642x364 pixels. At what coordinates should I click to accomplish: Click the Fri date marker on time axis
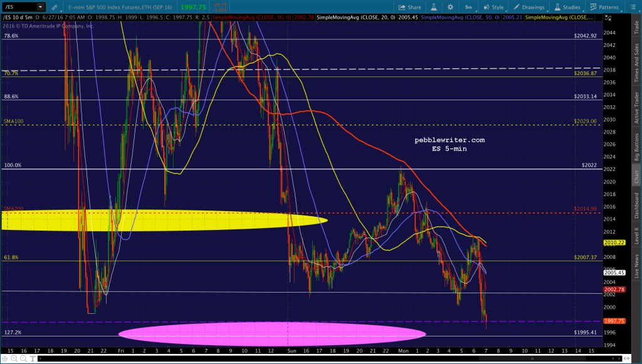[x=121, y=350]
